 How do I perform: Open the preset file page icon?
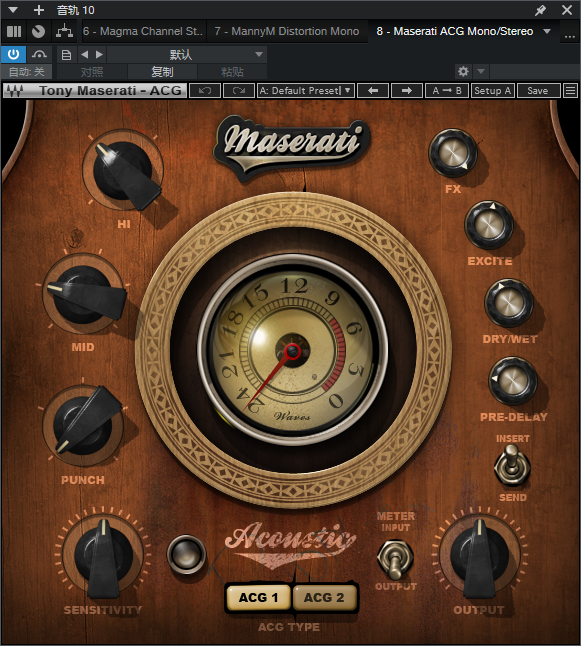click(66, 54)
